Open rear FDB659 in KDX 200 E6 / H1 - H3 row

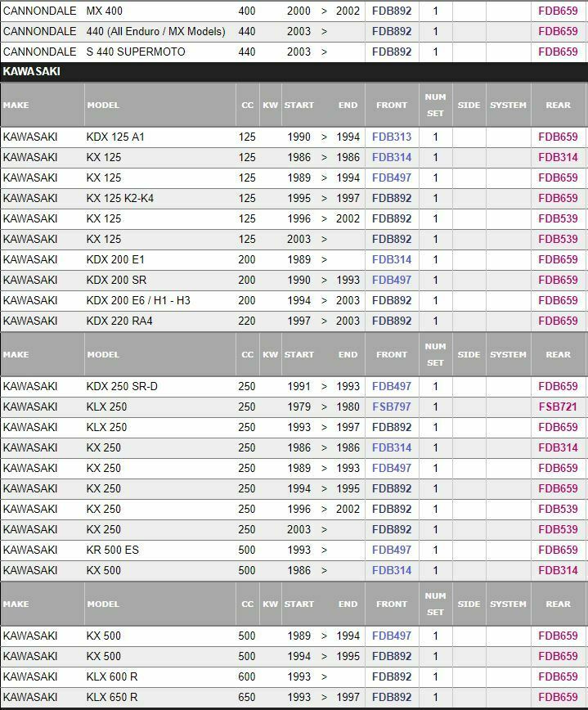558,300
